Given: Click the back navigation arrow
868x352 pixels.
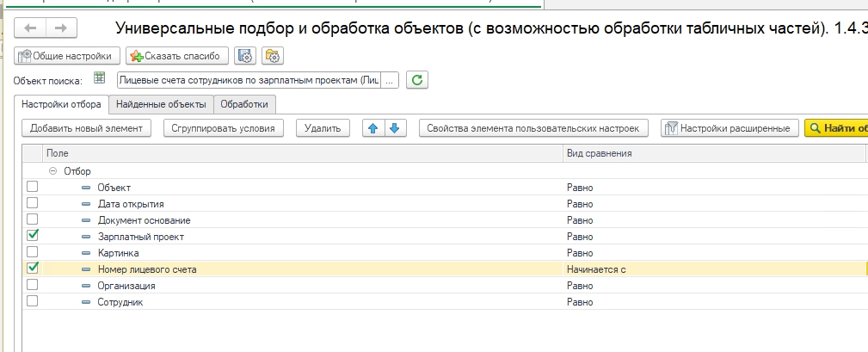Looking at the screenshot, I should coord(31,28).
